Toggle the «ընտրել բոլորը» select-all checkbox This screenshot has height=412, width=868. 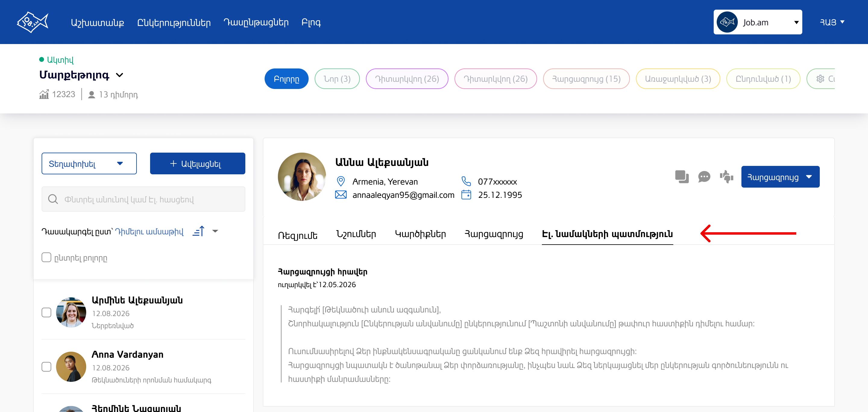click(46, 258)
